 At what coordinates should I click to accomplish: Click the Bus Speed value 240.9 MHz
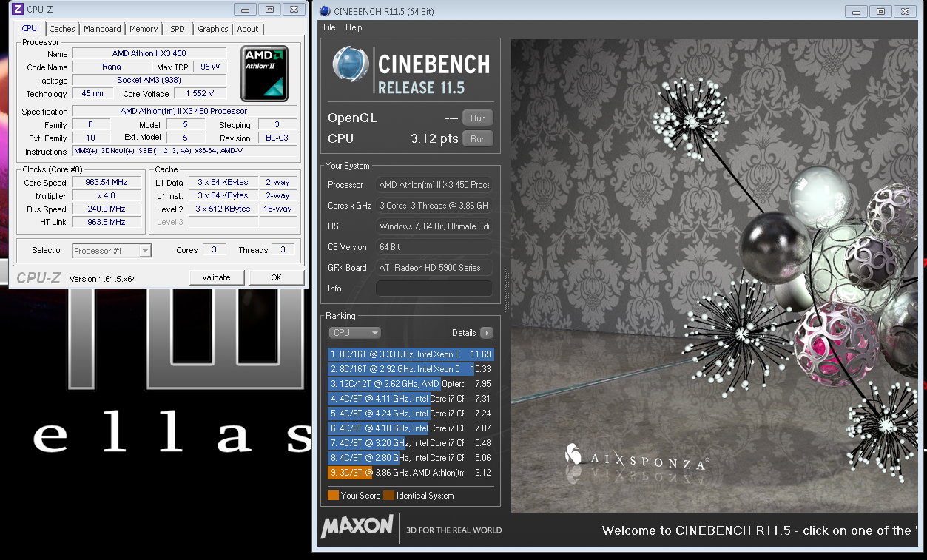[107, 209]
